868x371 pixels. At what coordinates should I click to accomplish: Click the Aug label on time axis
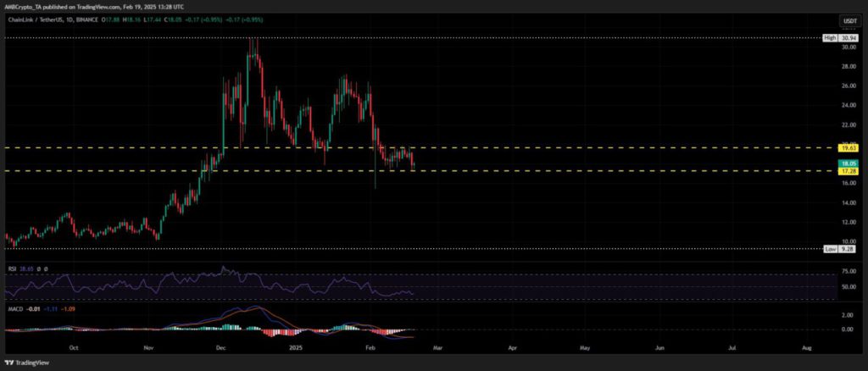[x=806, y=347]
